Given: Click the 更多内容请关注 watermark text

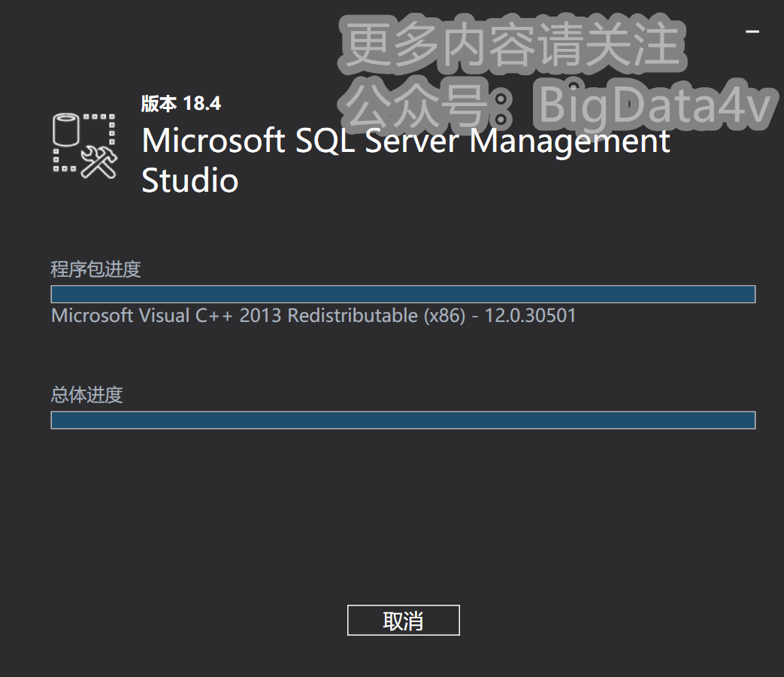Looking at the screenshot, I should [514, 44].
